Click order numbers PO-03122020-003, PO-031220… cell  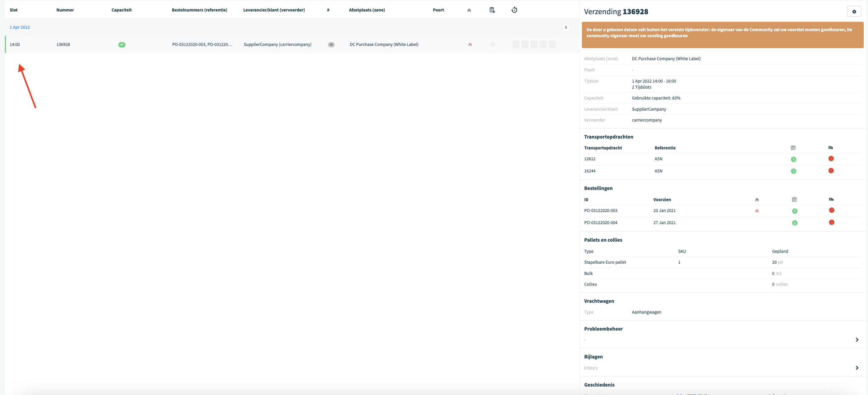coord(202,44)
